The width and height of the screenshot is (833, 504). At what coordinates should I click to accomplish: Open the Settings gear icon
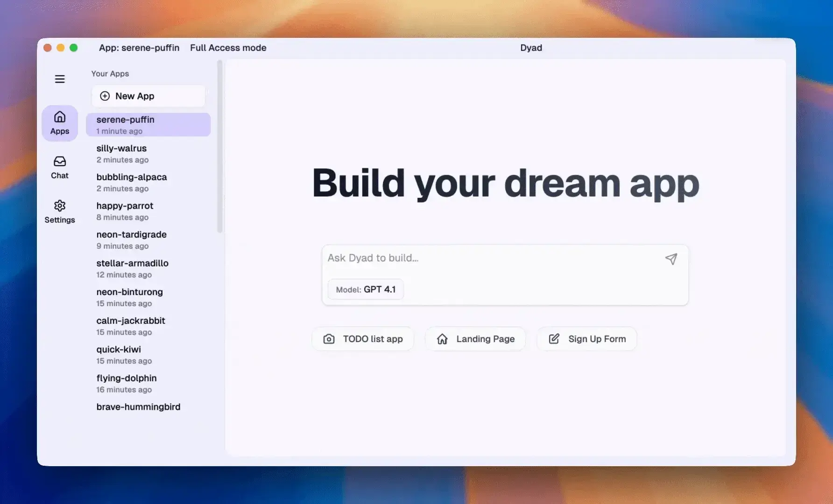coord(60,206)
